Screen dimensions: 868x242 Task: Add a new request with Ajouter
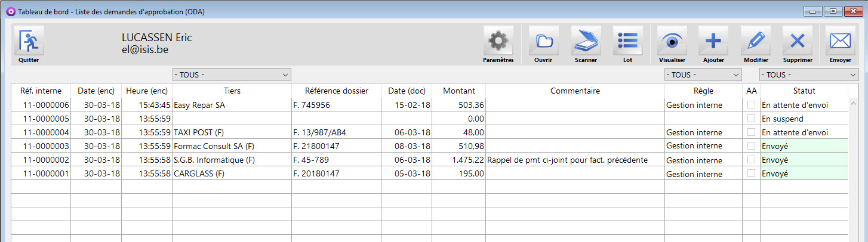tap(713, 41)
